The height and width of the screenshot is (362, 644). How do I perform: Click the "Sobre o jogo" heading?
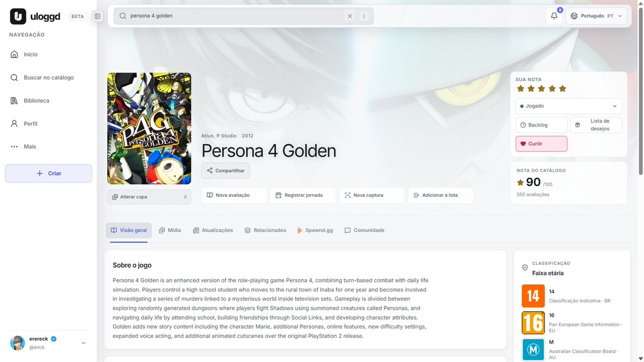coord(132,265)
